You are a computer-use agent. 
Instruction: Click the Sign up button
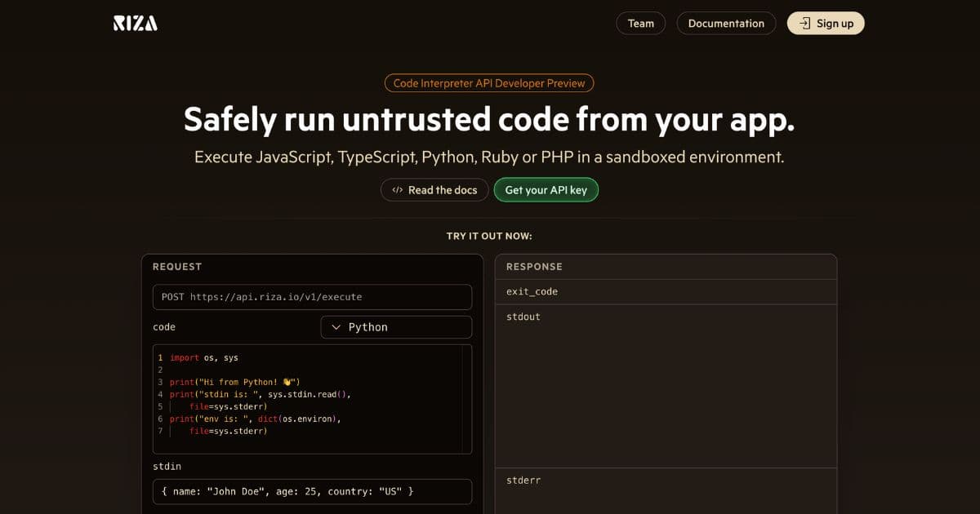click(x=826, y=23)
